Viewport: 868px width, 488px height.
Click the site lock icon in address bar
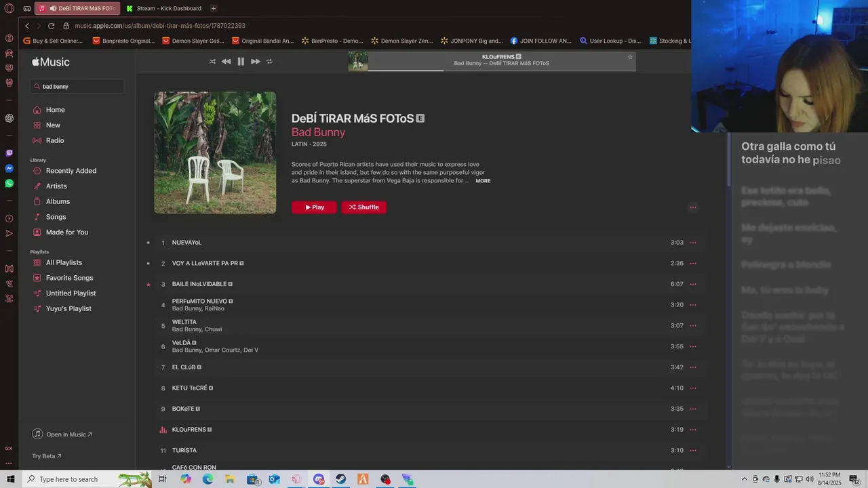[66, 26]
